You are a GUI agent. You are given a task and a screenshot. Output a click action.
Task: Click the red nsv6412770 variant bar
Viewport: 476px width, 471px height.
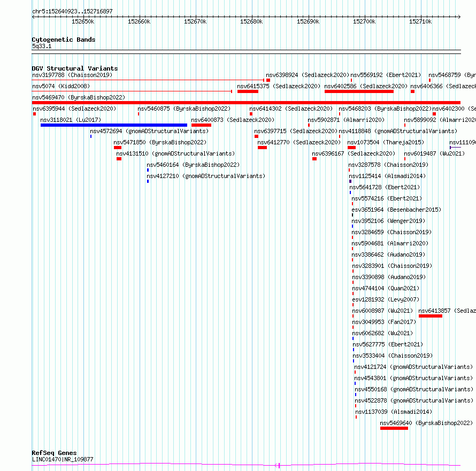(262, 148)
